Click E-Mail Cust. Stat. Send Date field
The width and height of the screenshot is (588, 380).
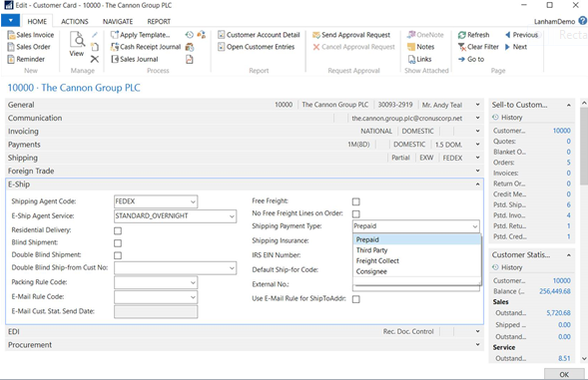click(x=156, y=312)
